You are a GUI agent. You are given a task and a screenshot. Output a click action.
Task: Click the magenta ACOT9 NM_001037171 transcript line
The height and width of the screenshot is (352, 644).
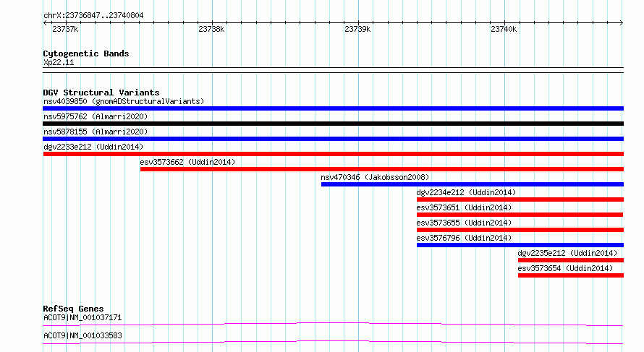pyautogui.click(x=333, y=324)
